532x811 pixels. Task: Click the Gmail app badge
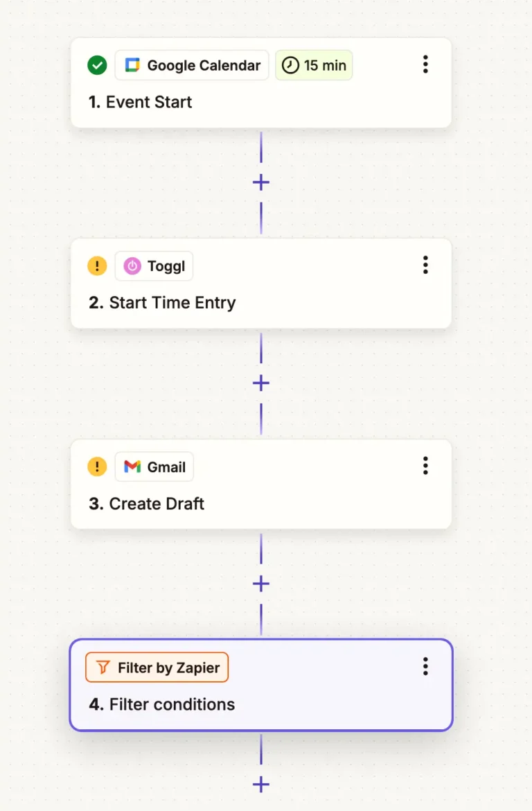click(x=154, y=467)
